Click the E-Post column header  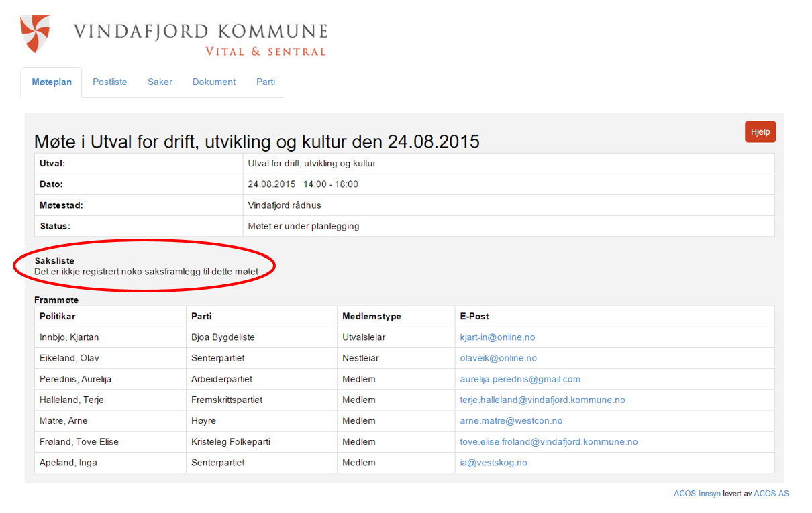pos(474,317)
